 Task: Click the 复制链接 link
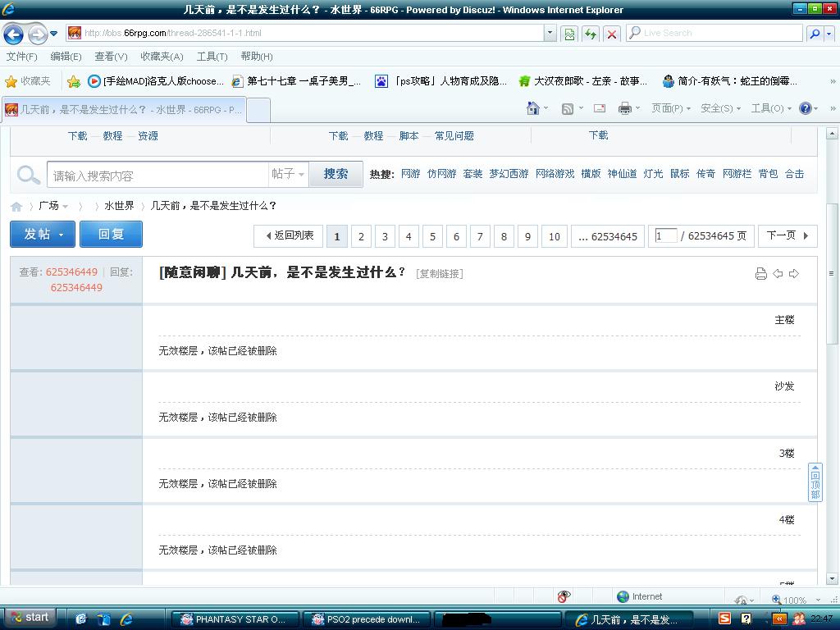pos(440,274)
